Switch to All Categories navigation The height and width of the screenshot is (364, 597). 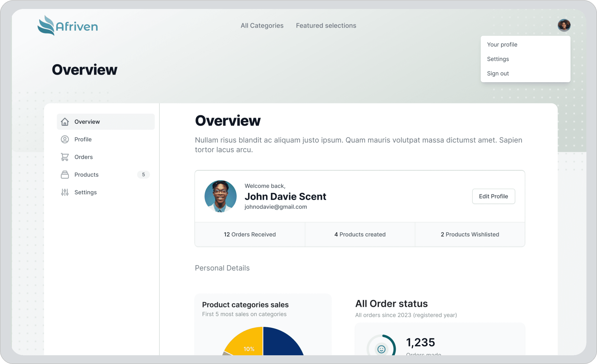(262, 26)
